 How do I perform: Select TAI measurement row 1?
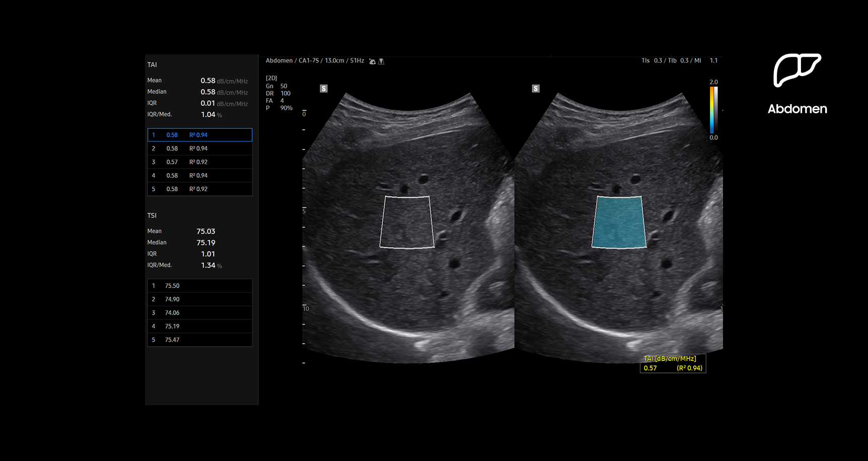pos(200,135)
